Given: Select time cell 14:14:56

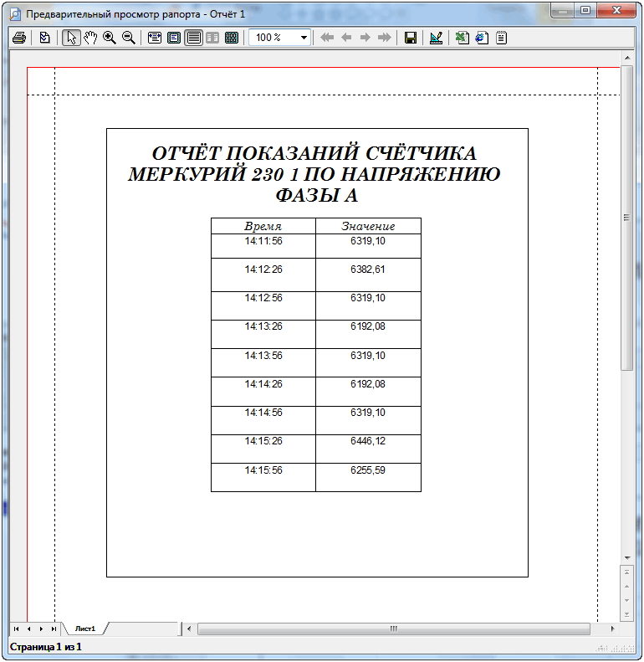Looking at the screenshot, I should [x=263, y=420].
